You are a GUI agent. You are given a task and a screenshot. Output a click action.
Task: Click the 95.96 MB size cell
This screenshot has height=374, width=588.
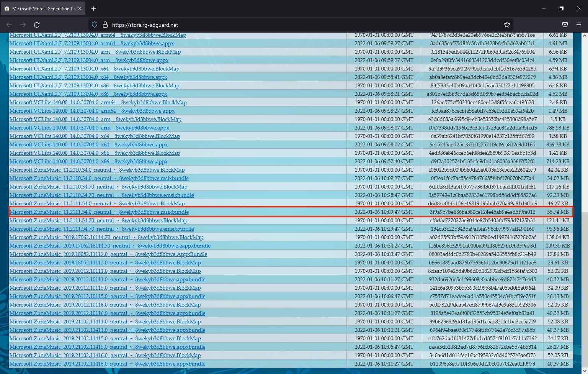pyautogui.click(x=558, y=229)
